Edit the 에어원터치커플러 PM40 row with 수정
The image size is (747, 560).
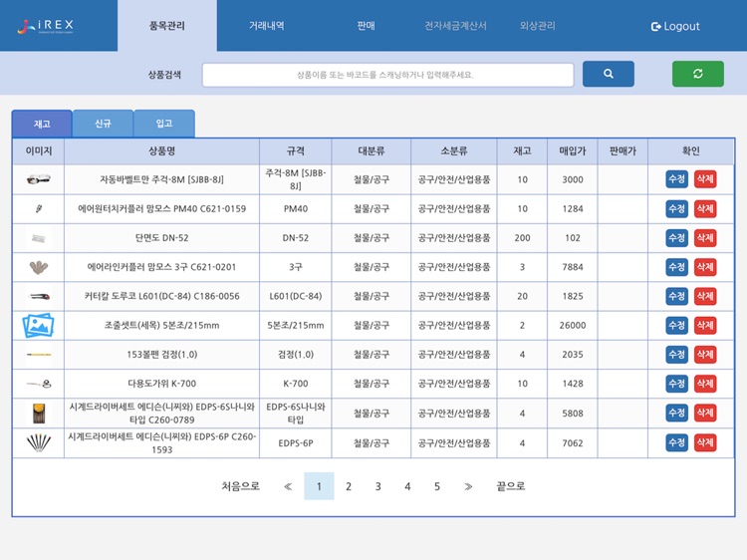click(x=676, y=208)
